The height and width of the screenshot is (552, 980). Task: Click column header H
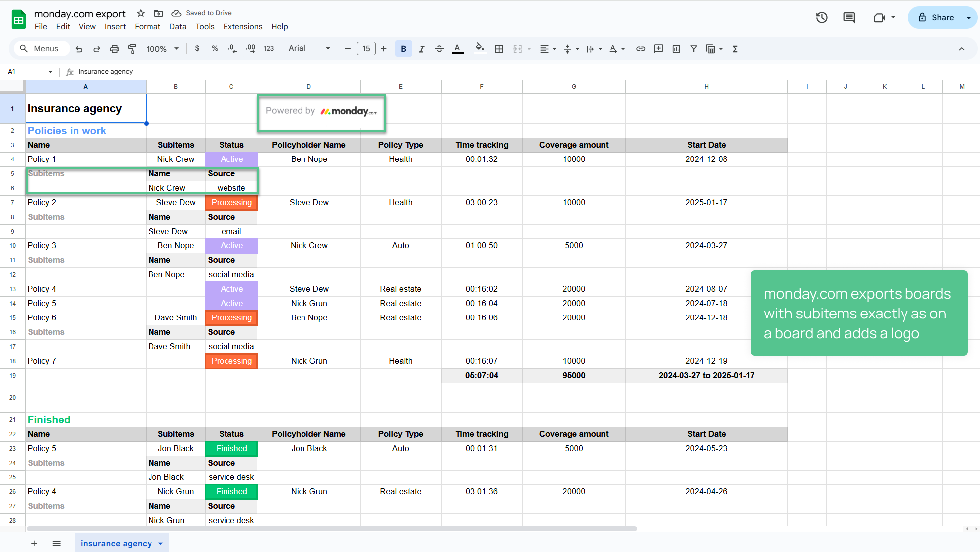(x=706, y=87)
